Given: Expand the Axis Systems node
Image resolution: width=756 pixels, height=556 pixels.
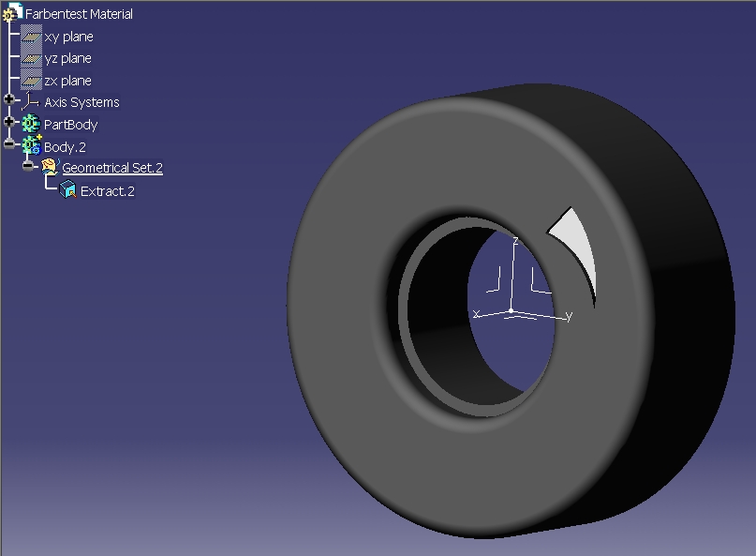Looking at the screenshot, I should (x=9, y=99).
